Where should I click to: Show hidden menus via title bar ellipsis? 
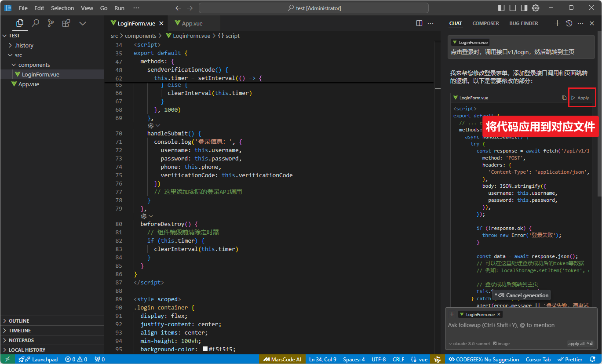click(x=136, y=8)
